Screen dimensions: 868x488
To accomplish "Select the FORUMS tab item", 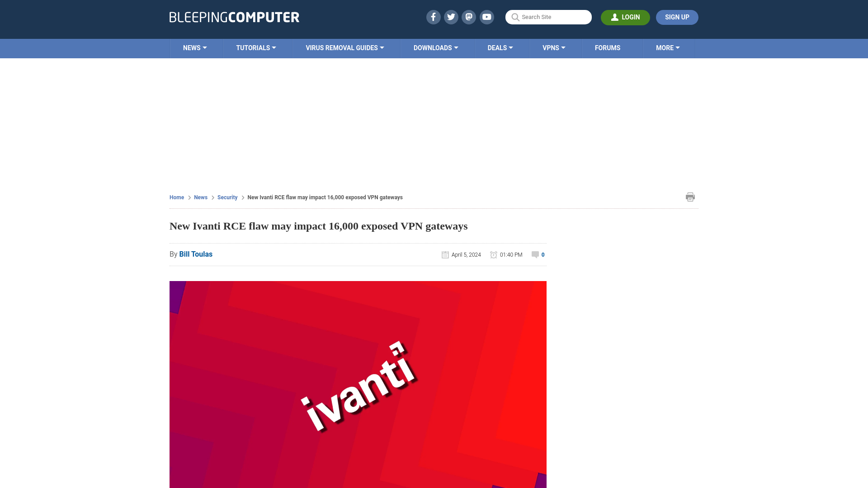I will click(x=608, y=48).
